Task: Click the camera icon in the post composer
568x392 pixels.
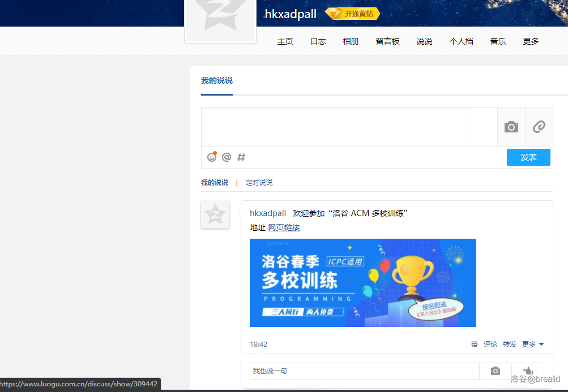Action: (511, 127)
